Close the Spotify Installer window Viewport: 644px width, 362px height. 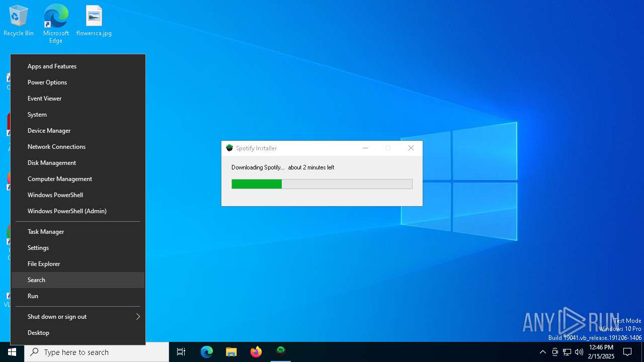pyautogui.click(x=411, y=148)
